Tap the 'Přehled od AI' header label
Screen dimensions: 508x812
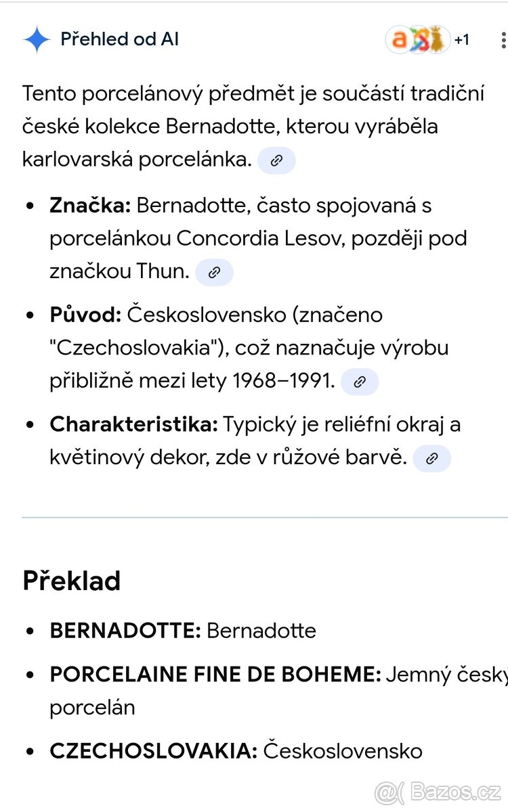(120, 39)
